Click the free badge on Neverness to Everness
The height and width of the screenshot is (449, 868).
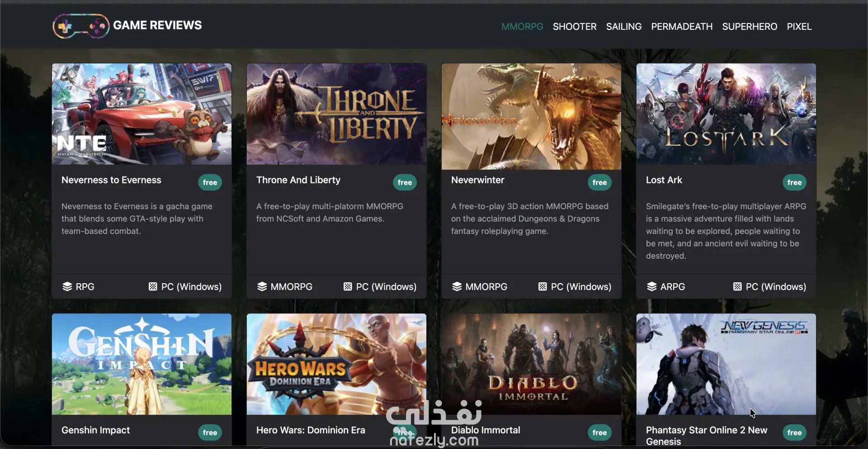(210, 182)
